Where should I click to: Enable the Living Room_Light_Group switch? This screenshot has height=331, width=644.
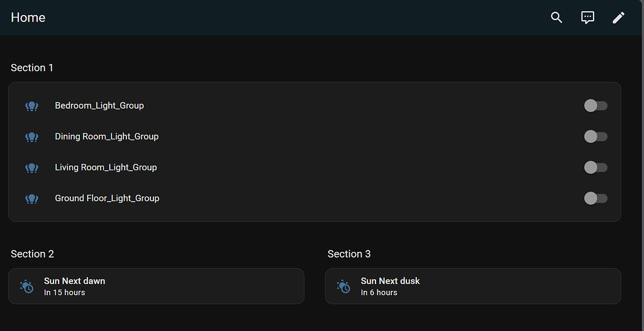pyautogui.click(x=595, y=167)
